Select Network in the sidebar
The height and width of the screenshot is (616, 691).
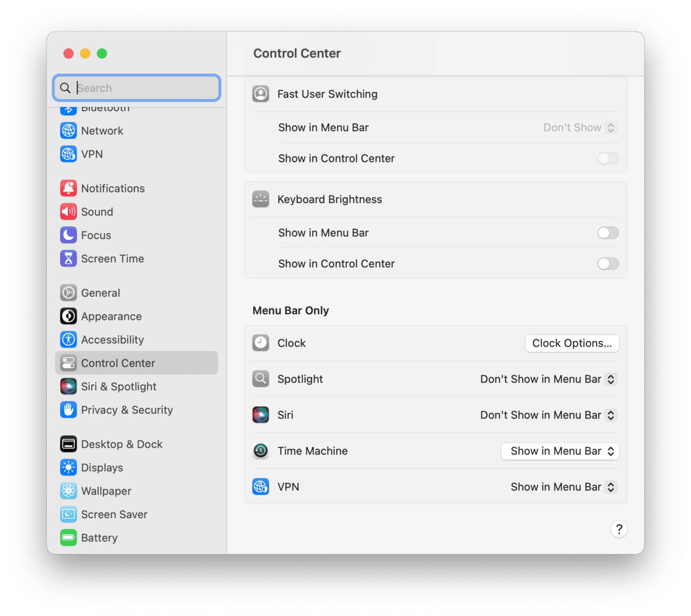(102, 131)
